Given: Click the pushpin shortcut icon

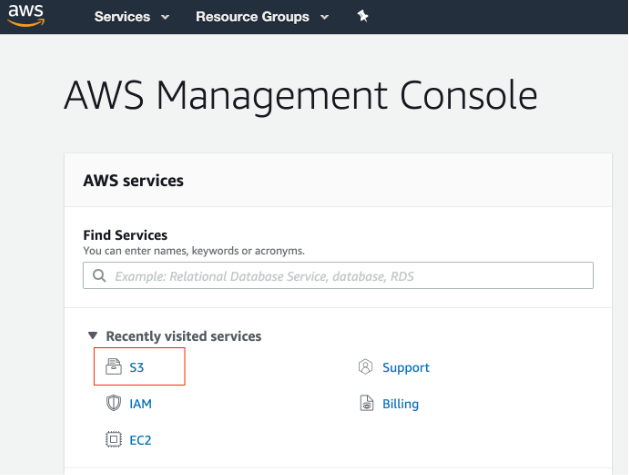Looking at the screenshot, I should tap(363, 16).
